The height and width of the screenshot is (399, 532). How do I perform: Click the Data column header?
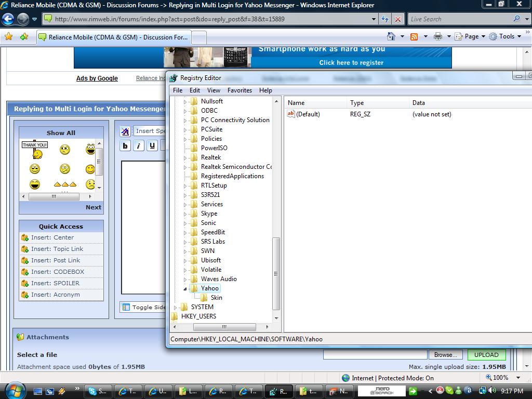coord(419,103)
